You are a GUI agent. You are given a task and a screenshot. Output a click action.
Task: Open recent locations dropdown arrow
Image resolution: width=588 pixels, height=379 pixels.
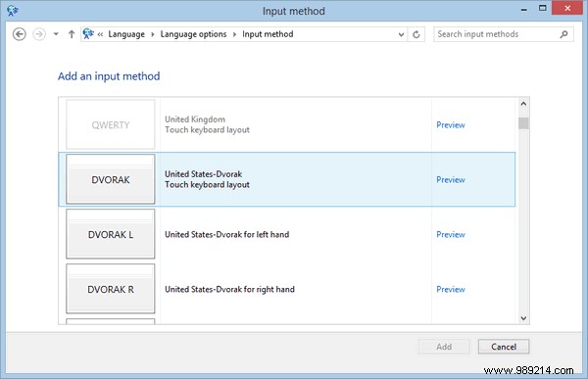[56, 34]
